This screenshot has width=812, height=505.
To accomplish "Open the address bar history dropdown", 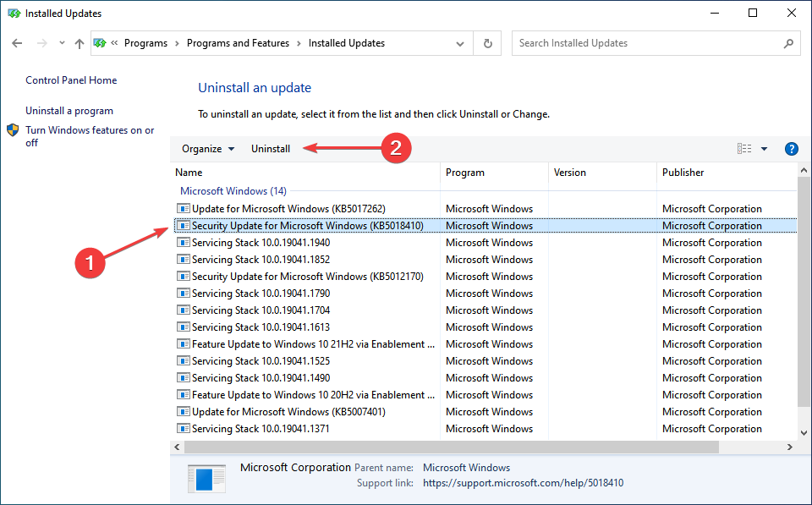I will [x=459, y=42].
